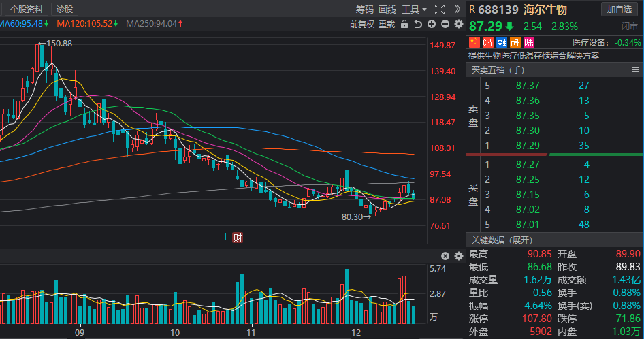Open 诊股 stock diagnosis tab

pyautogui.click(x=65, y=9)
